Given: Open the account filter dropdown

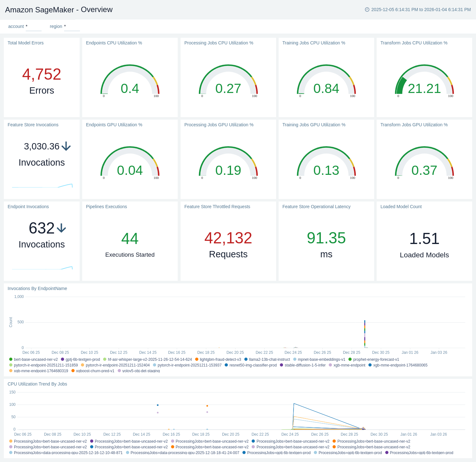Looking at the screenshot, I should (33, 27).
